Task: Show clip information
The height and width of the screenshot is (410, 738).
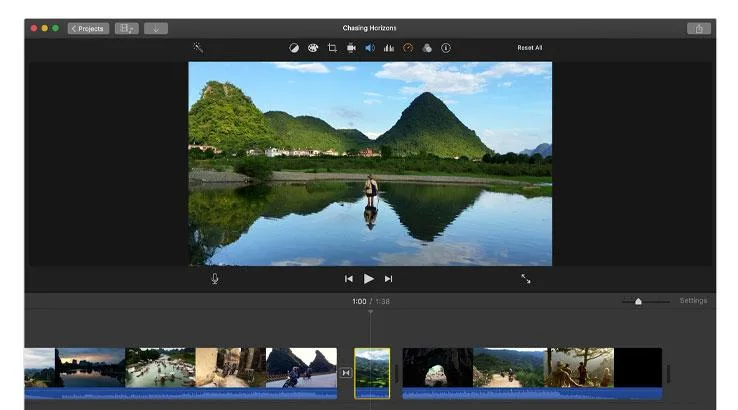Action: (446, 47)
